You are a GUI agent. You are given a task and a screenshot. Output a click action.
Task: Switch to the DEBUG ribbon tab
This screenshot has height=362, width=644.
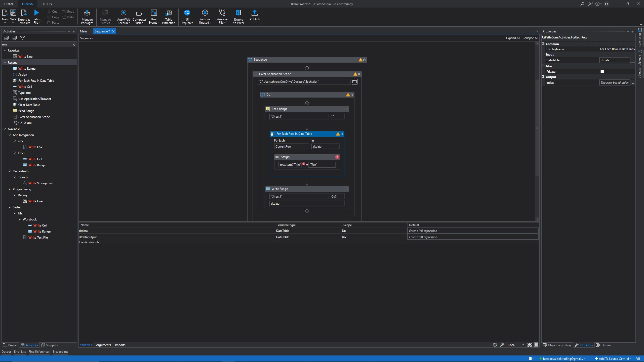click(x=47, y=4)
